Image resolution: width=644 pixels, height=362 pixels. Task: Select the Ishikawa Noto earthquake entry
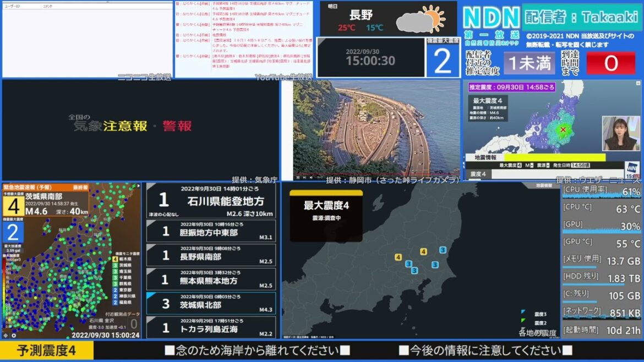pos(211,201)
